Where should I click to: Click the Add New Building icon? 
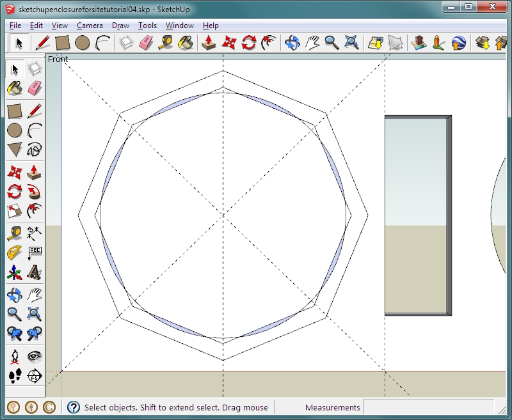[419, 43]
